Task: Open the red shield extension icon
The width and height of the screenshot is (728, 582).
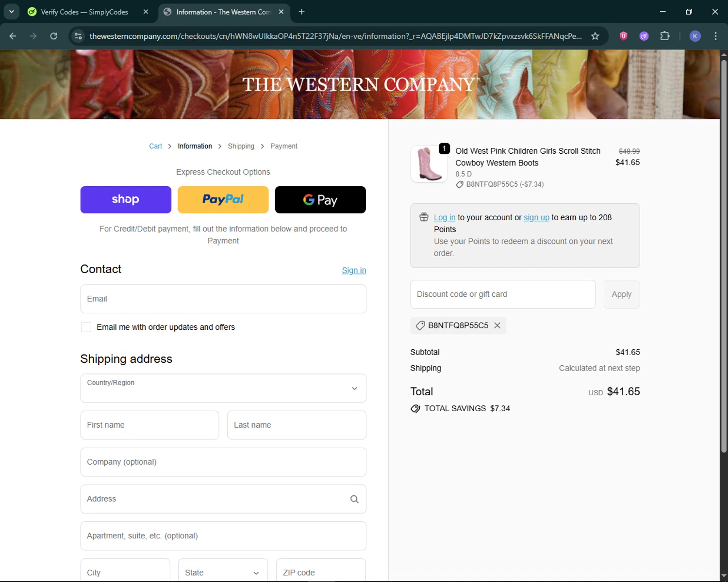Action: (624, 36)
